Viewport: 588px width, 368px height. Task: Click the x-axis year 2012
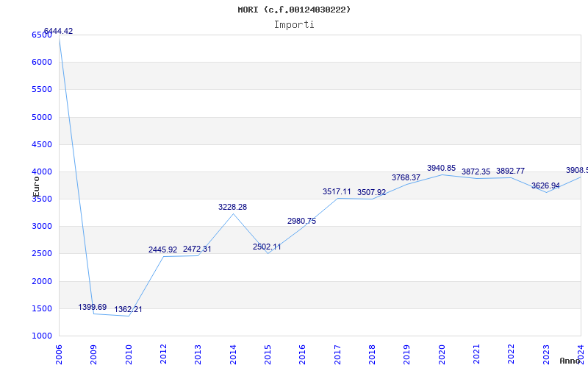(163, 355)
